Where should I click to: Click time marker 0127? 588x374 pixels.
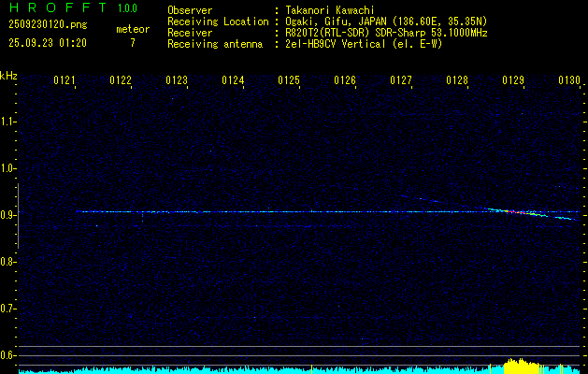[401, 80]
